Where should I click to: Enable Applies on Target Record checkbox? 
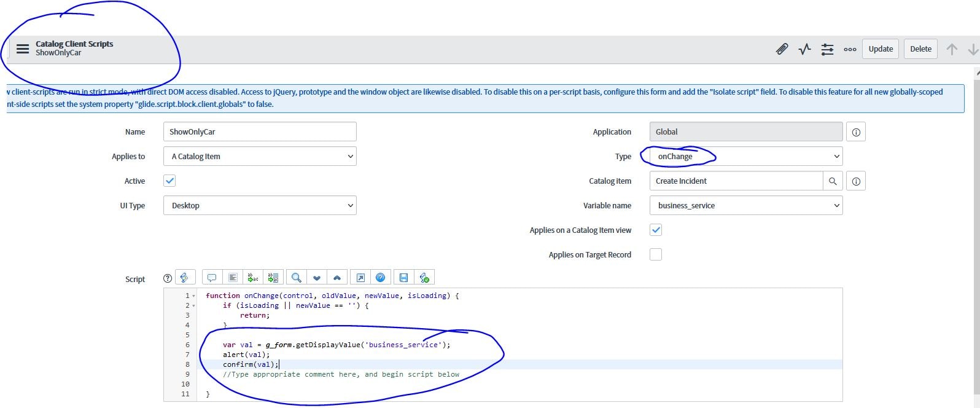tap(656, 254)
